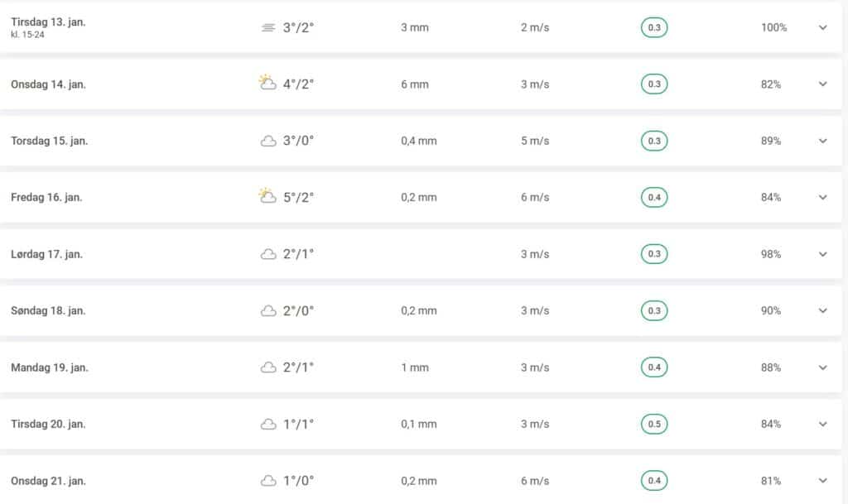Click cloud icon for Torsdag 15. jan.
This screenshot has height=504, width=848.
point(268,141)
